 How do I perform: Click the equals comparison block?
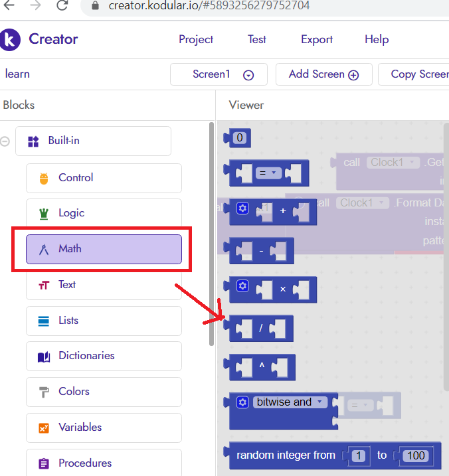266,173
